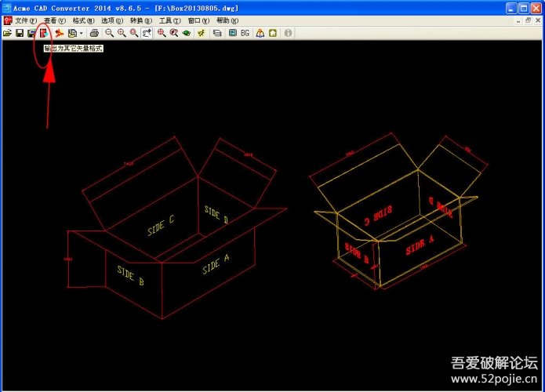Click the save-as image icon

coord(31,34)
